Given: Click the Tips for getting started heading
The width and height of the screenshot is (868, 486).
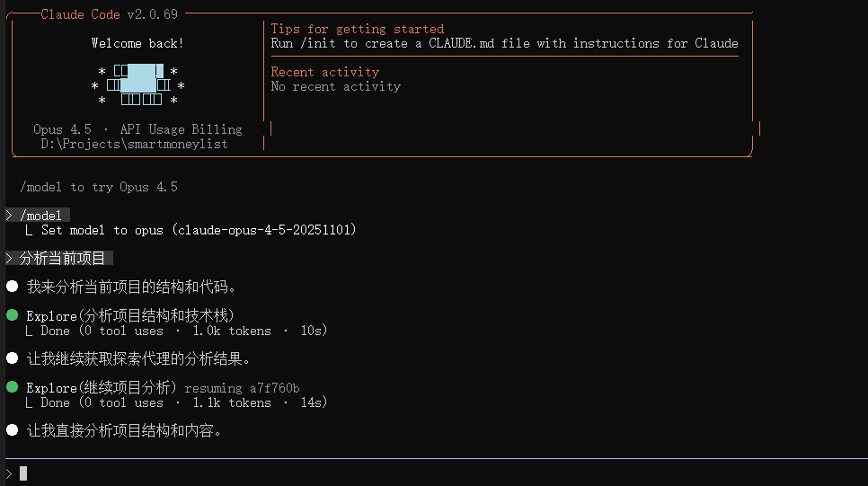Looking at the screenshot, I should (357, 29).
